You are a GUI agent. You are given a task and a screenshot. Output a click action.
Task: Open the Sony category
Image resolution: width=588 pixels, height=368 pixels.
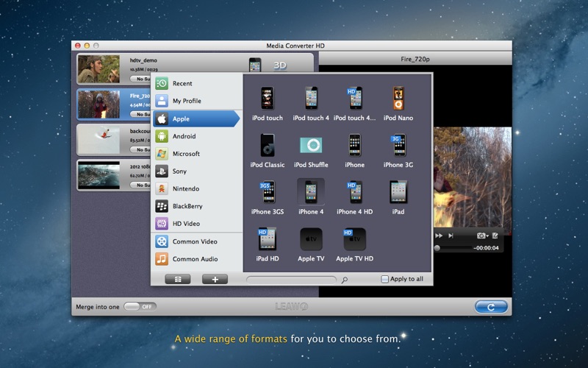tap(197, 171)
